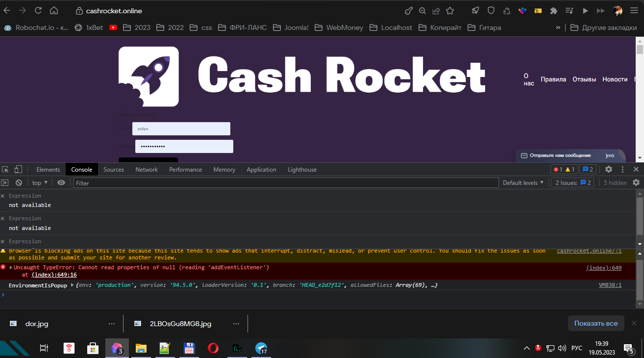Toggle the device toolbar in DevTools
Image resolution: width=644 pixels, height=358 pixels.
pyautogui.click(x=18, y=169)
